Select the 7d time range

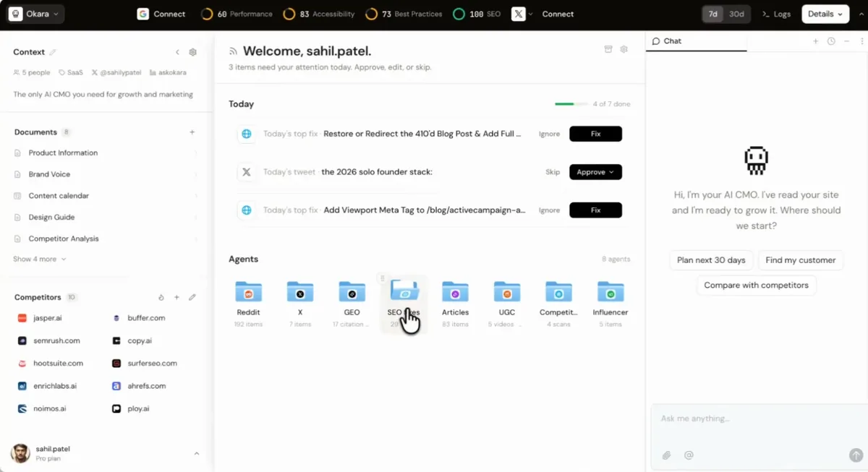click(712, 14)
